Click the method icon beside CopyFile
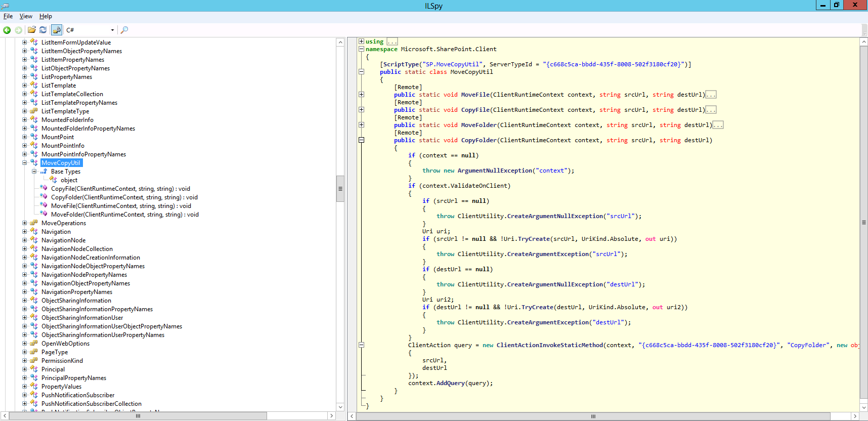The image size is (868, 421). (x=44, y=189)
